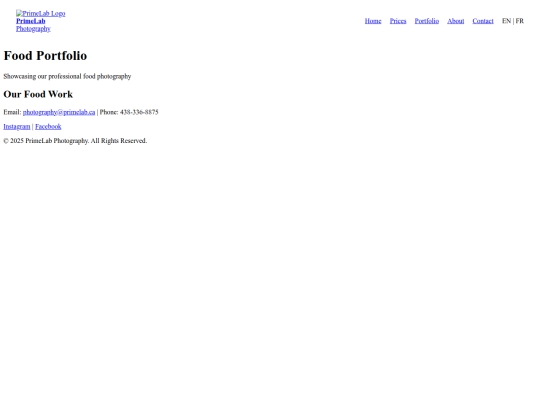Go to the Home page
Screen dimensions: 540x405
pos(373,21)
